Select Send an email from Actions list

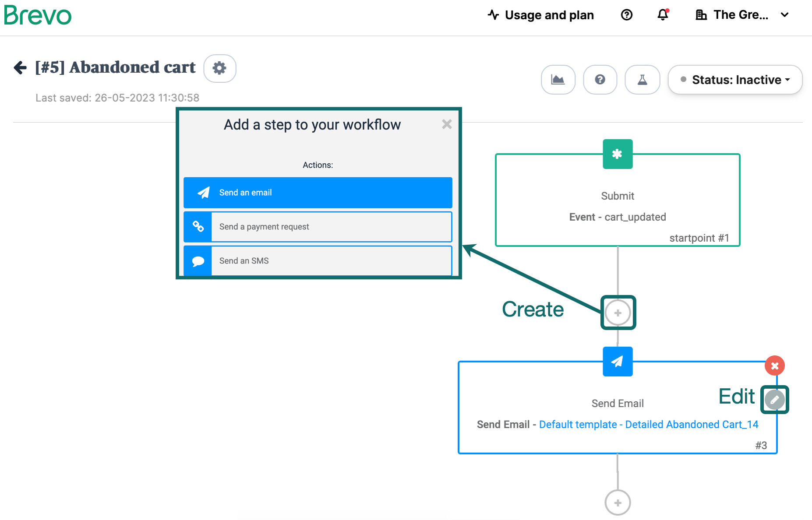[318, 192]
